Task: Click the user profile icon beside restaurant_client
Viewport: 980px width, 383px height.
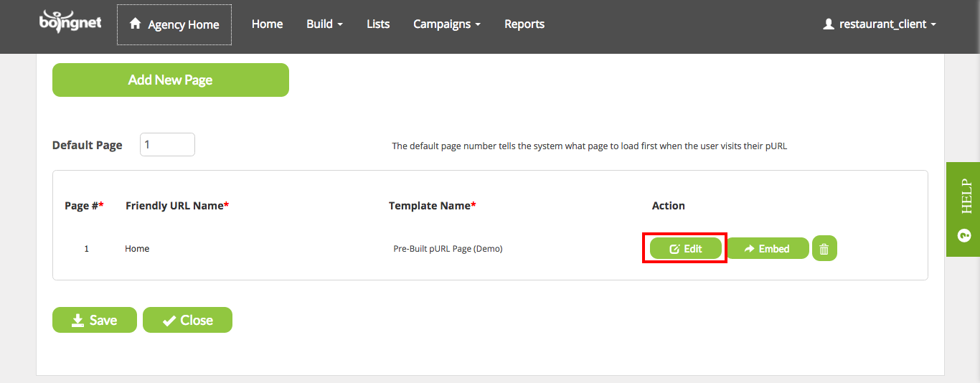Action: pos(829,24)
